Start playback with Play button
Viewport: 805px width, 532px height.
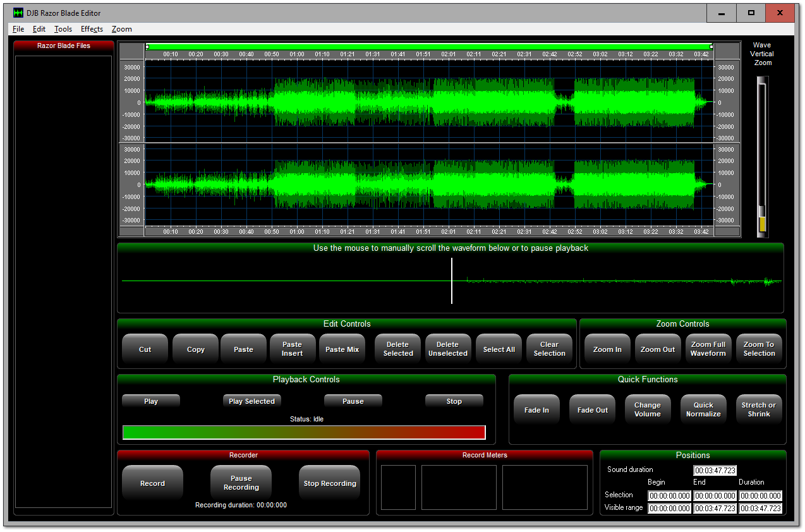151,401
